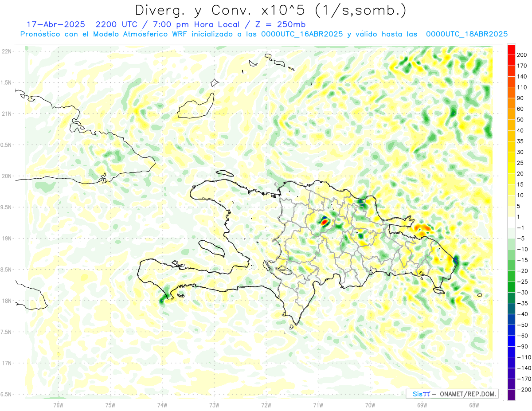Image resolution: width=532 pixels, height=411 pixels.
Task: Click the white color band between 1 and -1
Action: (x=512, y=222)
